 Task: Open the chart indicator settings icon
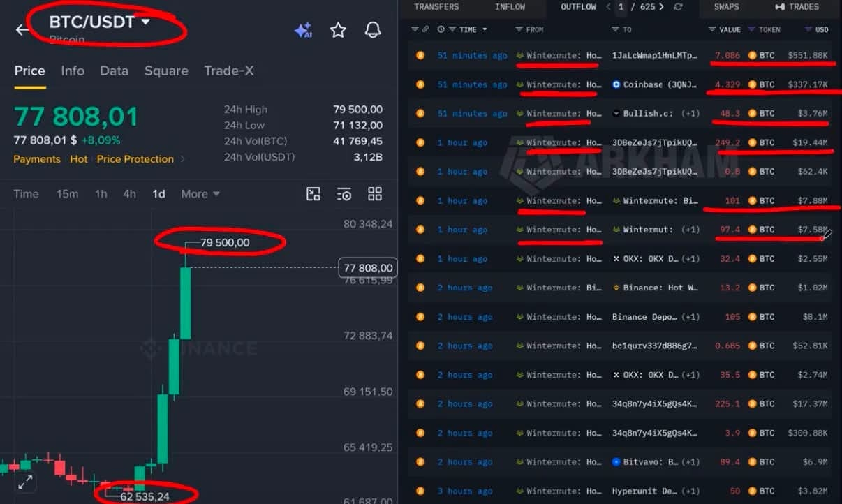(344, 194)
